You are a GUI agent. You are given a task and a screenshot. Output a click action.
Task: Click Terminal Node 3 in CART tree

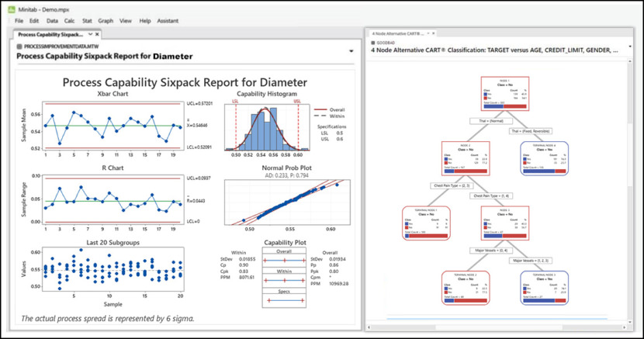click(544, 288)
